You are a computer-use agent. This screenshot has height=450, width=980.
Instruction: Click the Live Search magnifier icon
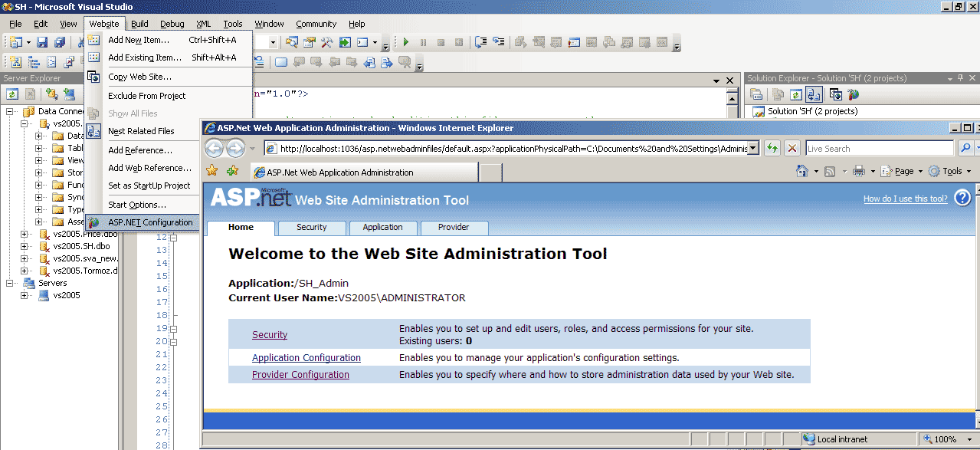tap(965, 148)
